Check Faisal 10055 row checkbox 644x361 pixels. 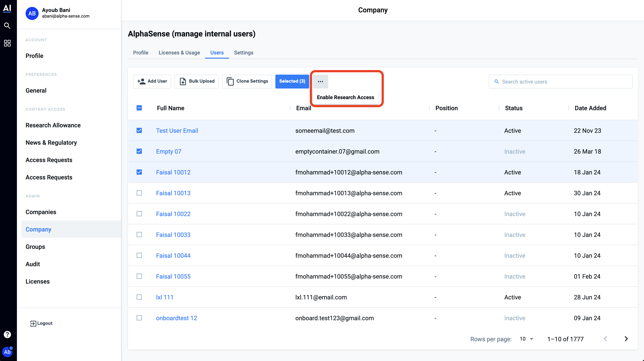click(x=139, y=276)
